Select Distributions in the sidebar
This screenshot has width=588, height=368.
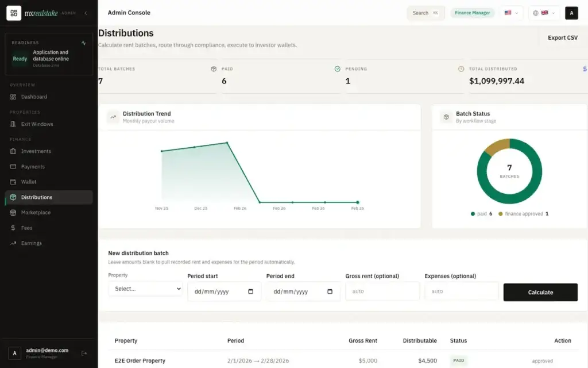[49, 197]
